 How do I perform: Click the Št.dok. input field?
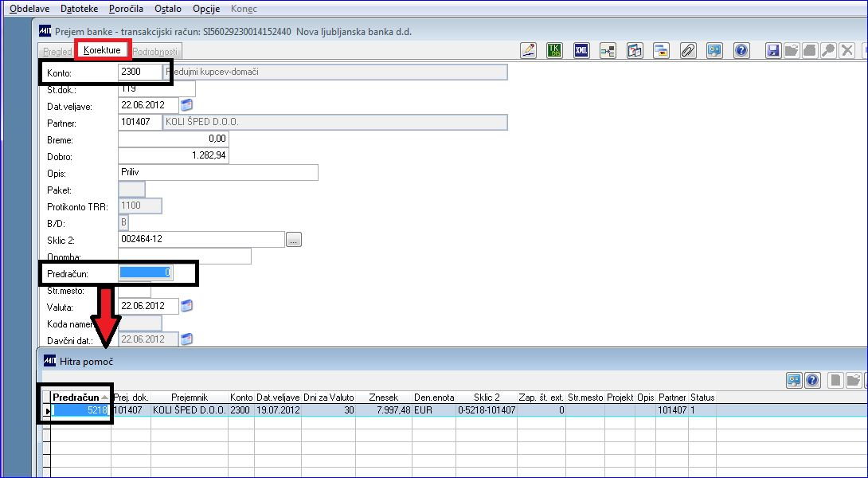(157, 88)
